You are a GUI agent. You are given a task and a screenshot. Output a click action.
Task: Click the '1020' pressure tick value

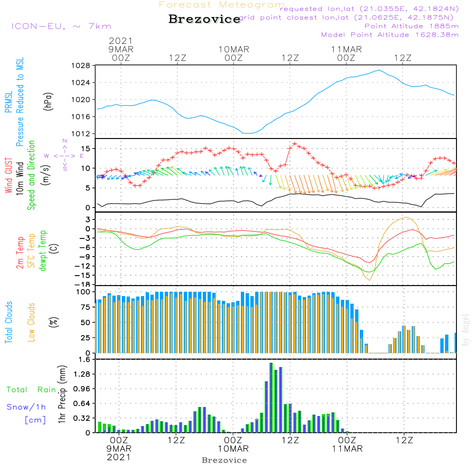coord(80,99)
